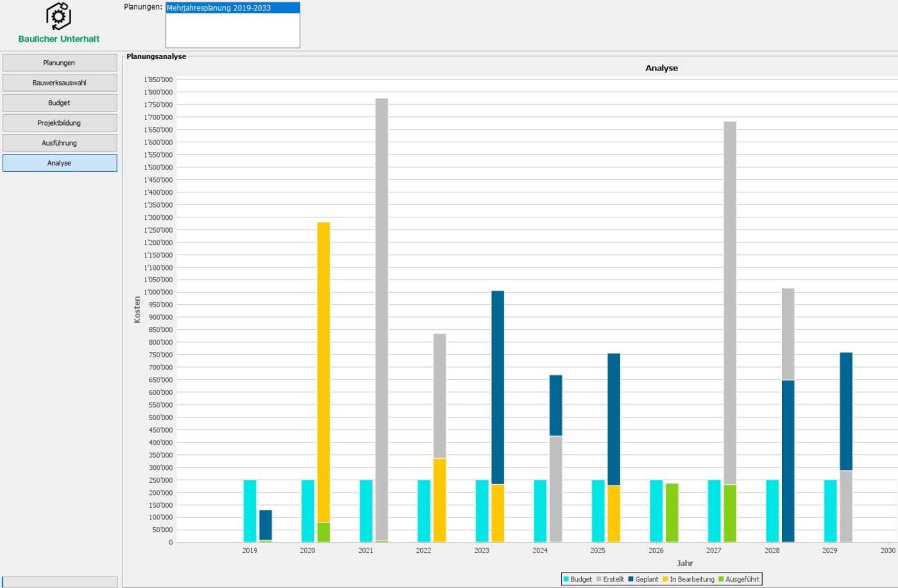Click the Analyse chart title

click(661, 68)
